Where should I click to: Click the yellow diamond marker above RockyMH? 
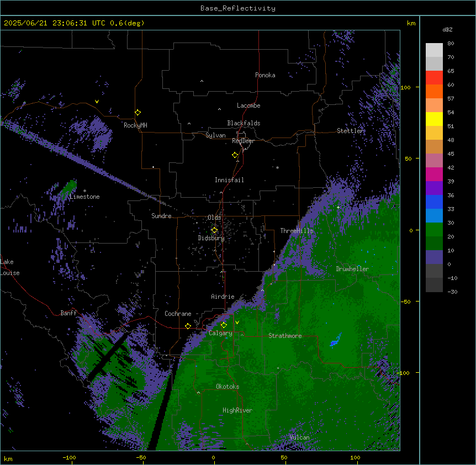point(138,113)
